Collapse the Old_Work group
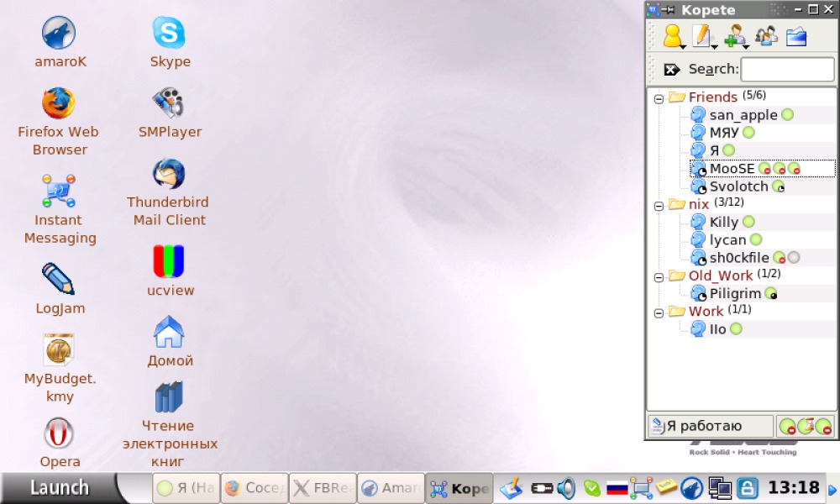 pyautogui.click(x=659, y=277)
